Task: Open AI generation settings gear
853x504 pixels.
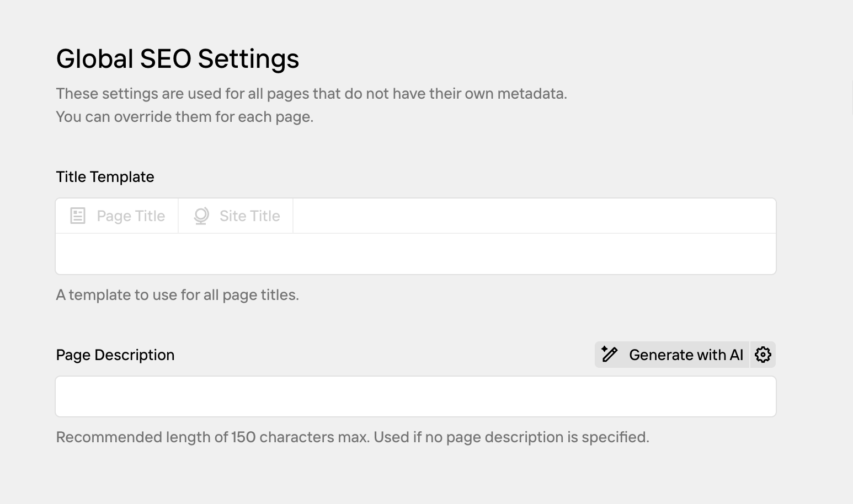Action: 763,355
